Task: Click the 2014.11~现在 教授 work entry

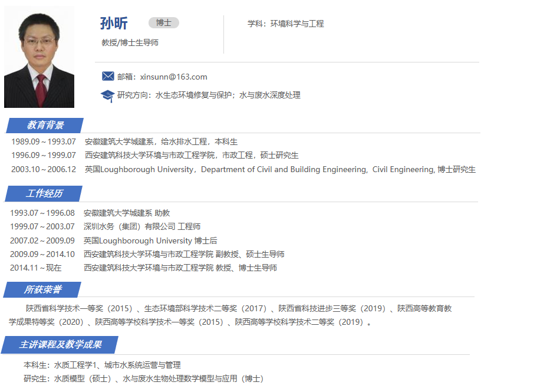Action: pyautogui.click(x=143, y=268)
